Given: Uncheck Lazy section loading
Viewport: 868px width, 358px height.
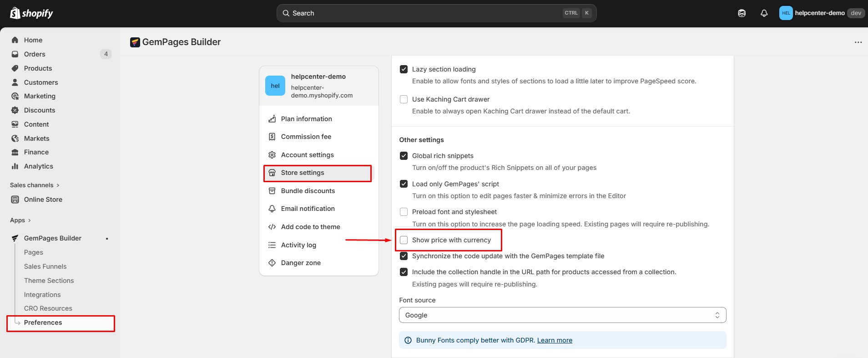Looking at the screenshot, I should coord(404,69).
